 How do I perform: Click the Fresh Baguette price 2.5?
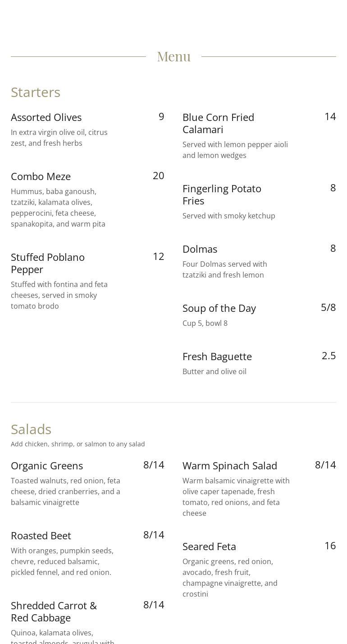point(329,356)
